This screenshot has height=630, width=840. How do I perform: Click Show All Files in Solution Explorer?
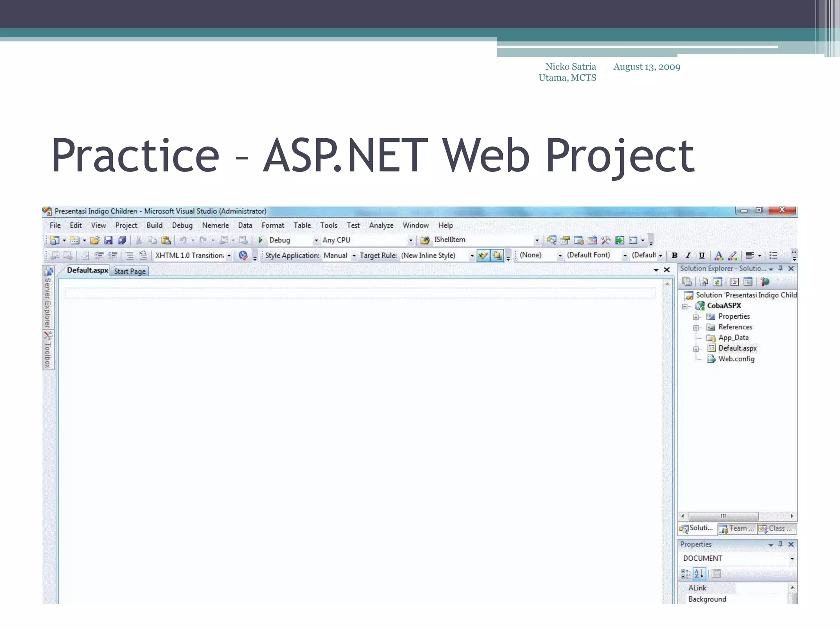(704, 282)
